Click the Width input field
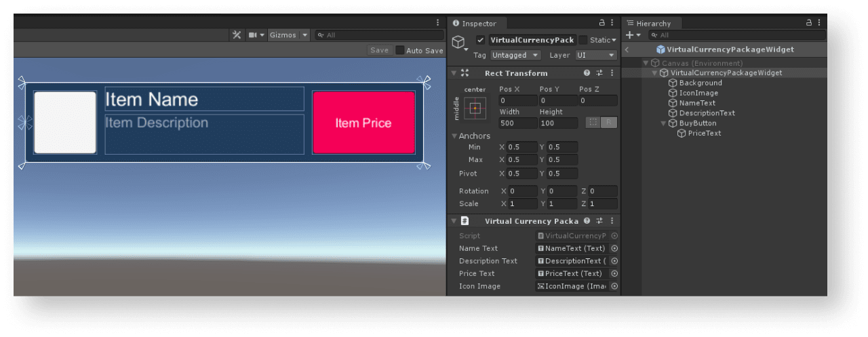 [x=517, y=123]
